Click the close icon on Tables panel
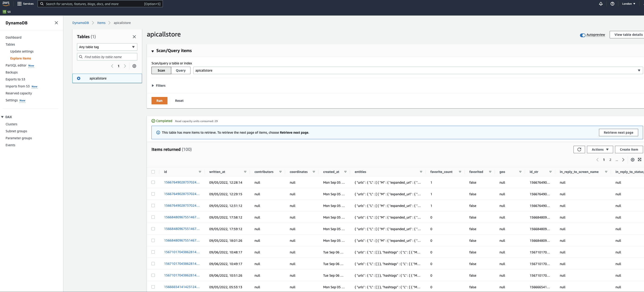Screen dimensions: 644x292 (x=135, y=37)
